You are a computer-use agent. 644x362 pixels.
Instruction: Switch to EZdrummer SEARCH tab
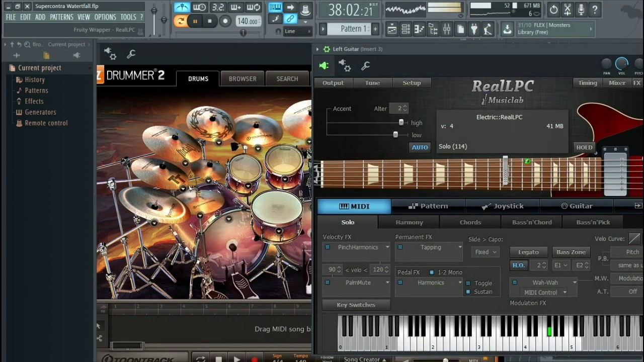287,78
